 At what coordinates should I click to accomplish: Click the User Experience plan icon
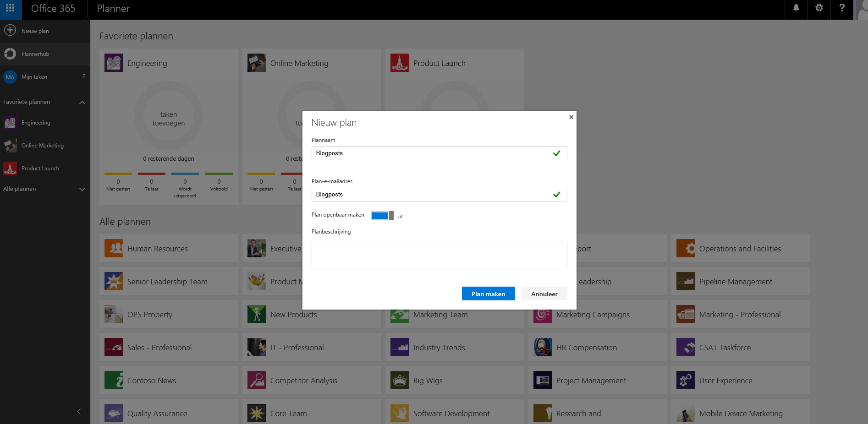pyautogui.click(x=686, y=380)
